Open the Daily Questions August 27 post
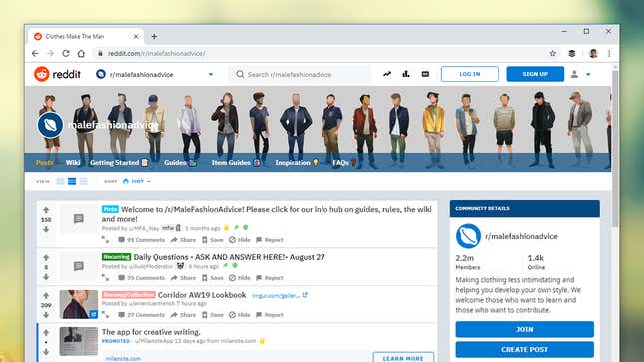The width and height of the screenshot is (644, 362). coord(230,257)
